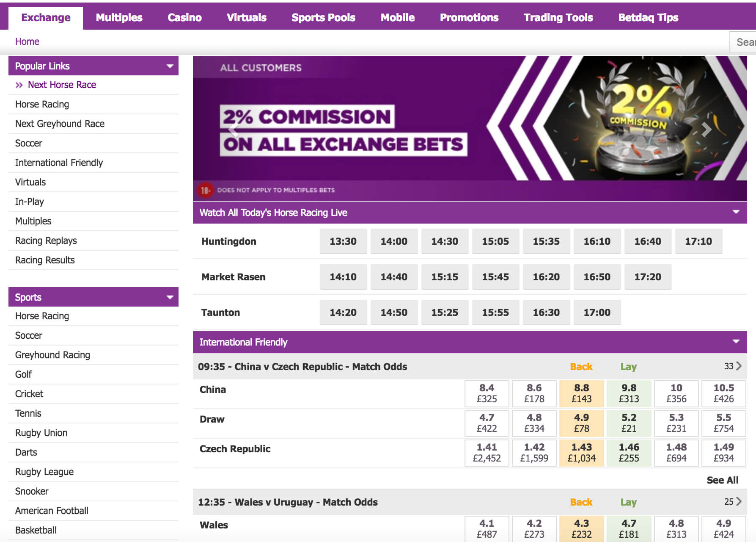Collapse the Popular Links panel
This screenshot has height=542, width=756.
(x=170, y=66)
